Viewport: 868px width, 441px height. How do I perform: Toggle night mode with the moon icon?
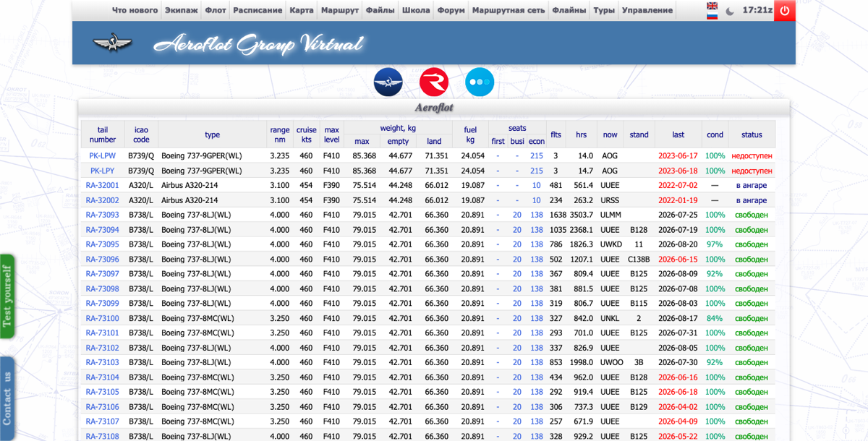[x=730, y=11]
